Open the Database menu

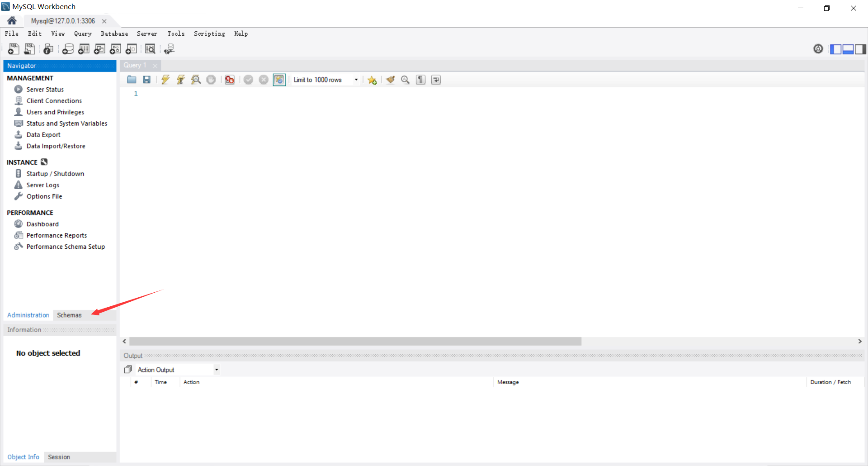pyautogui.click(x=114, y=33)
